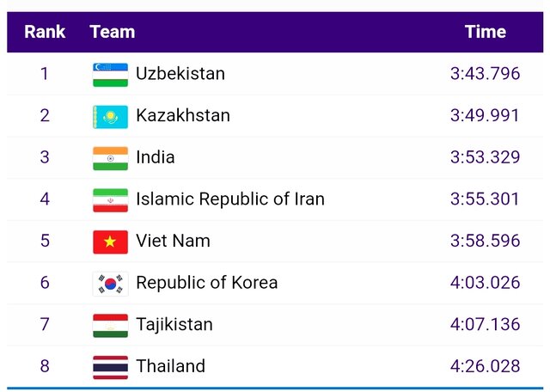Click the Tajikistan flag icon
This screenshot has width=550, height=392.
[110, 325]
